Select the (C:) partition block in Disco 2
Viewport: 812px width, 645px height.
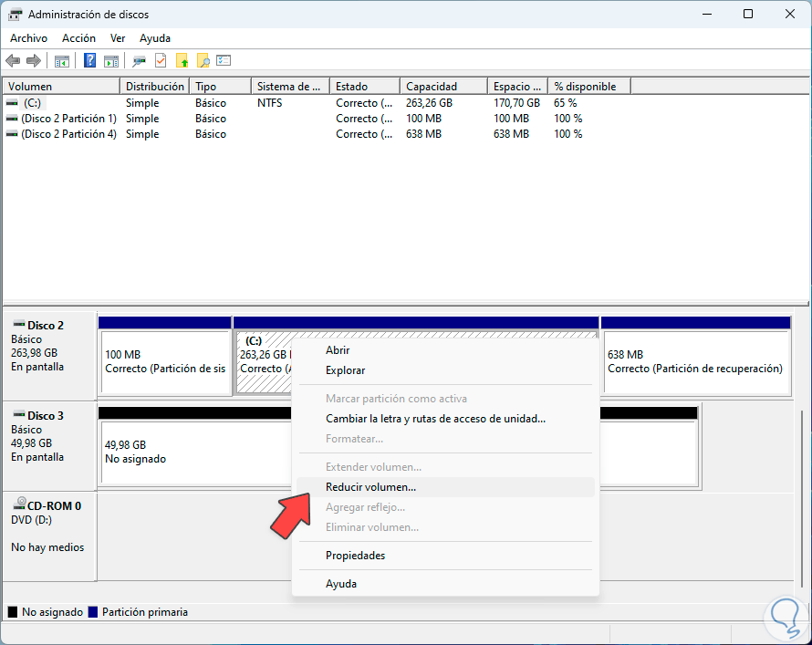click(264, 362)
